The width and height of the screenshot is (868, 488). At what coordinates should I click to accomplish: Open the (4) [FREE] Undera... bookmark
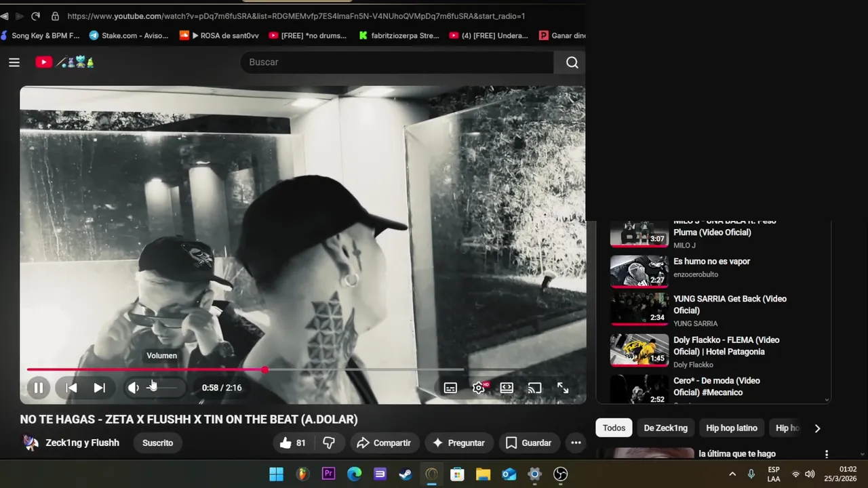[488, 35]
